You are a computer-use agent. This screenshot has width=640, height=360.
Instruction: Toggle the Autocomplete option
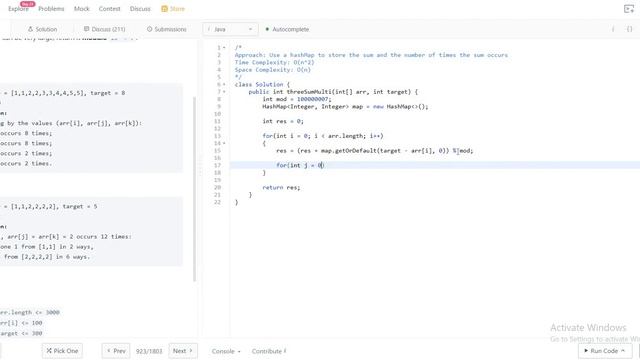[287, 29]
